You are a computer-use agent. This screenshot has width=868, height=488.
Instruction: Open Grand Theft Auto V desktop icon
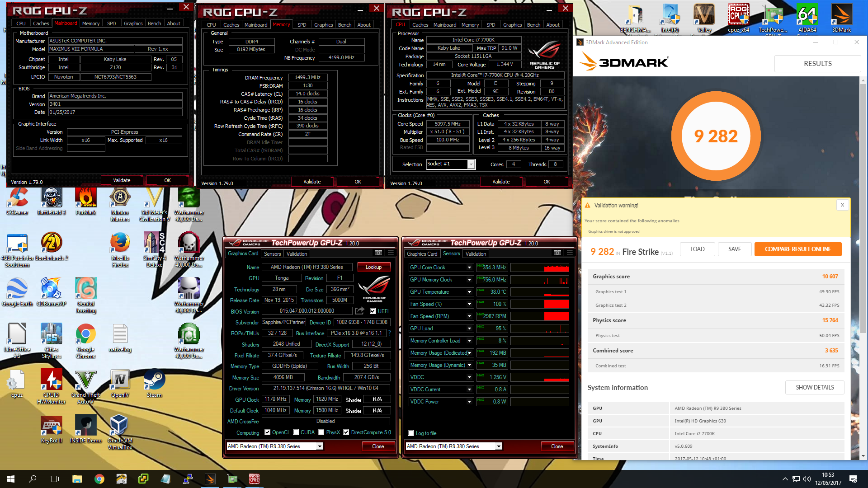[x=86, y=386]
